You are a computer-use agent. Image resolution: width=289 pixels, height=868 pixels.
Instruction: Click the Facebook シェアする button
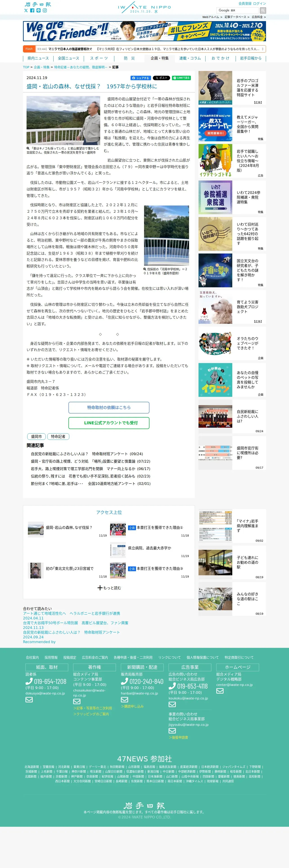141,78
